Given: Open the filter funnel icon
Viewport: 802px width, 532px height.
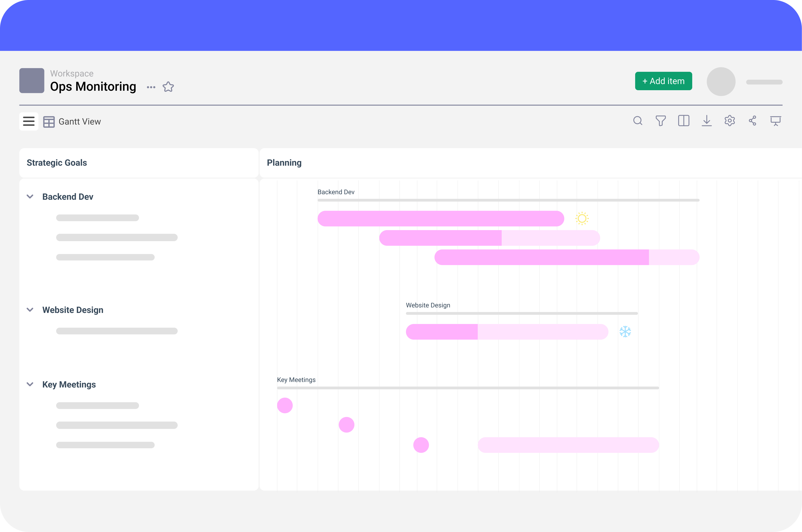Looking at the screenshot, I should [x=660, y=121].
